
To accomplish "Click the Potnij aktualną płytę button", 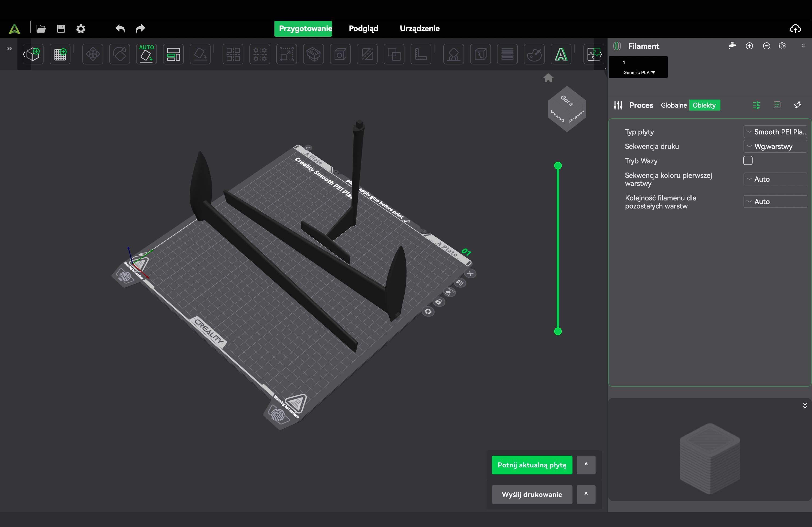I will (532, 465).
